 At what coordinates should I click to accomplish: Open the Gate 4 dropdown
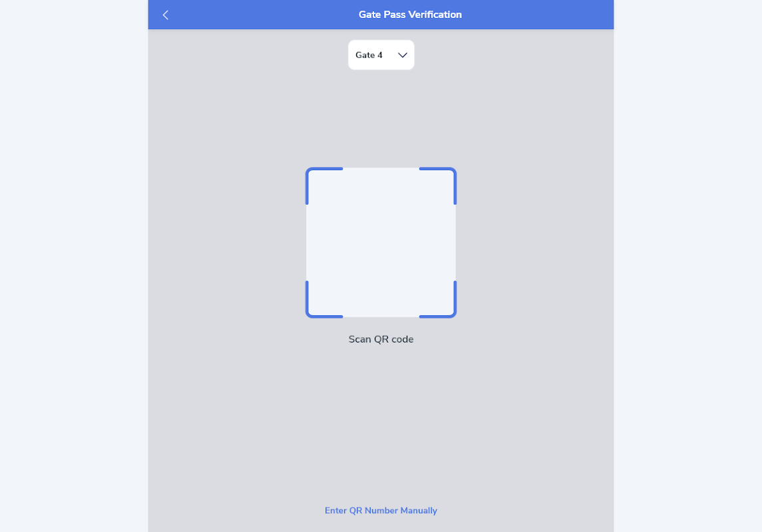coord(381,55)
